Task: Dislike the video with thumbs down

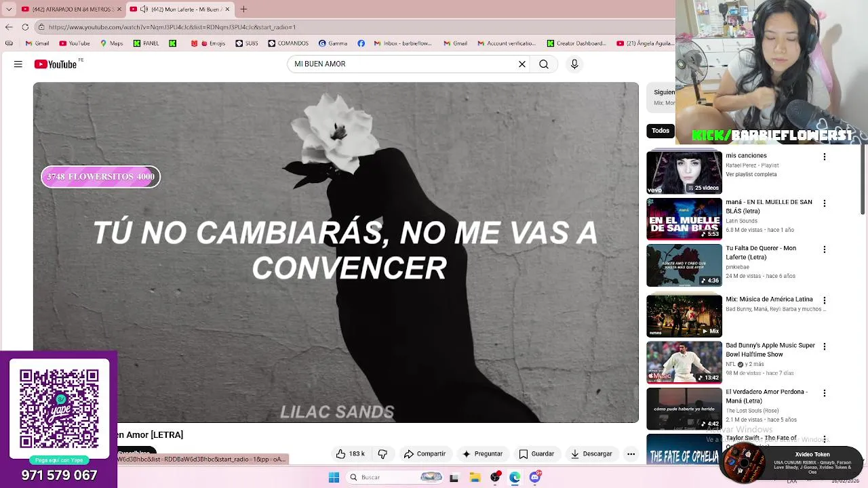Action: (382, 454)
